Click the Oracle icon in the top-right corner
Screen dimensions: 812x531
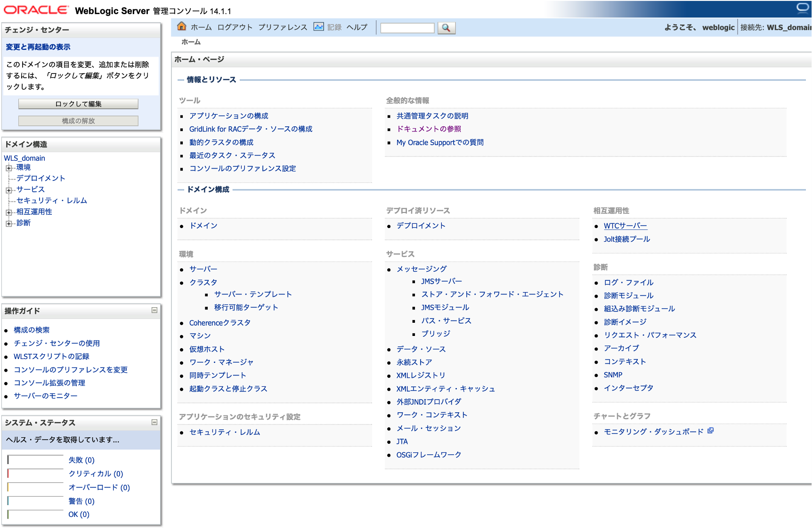803,8
